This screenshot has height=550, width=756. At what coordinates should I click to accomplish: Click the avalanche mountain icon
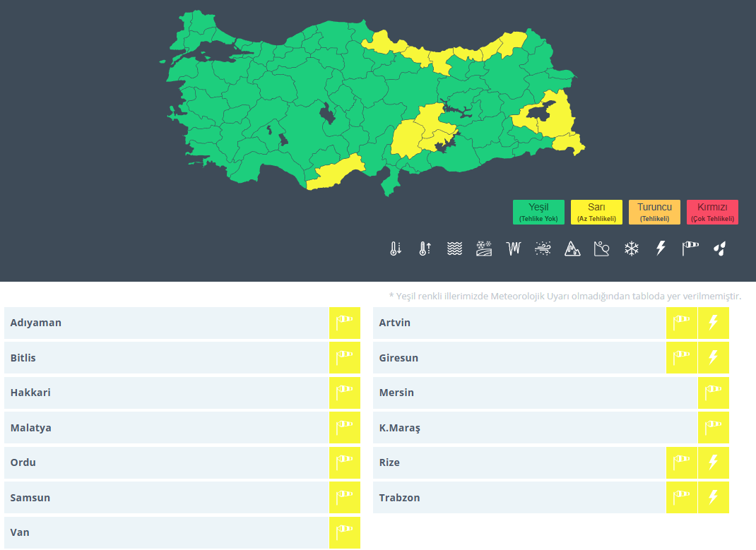pos(572,249)
